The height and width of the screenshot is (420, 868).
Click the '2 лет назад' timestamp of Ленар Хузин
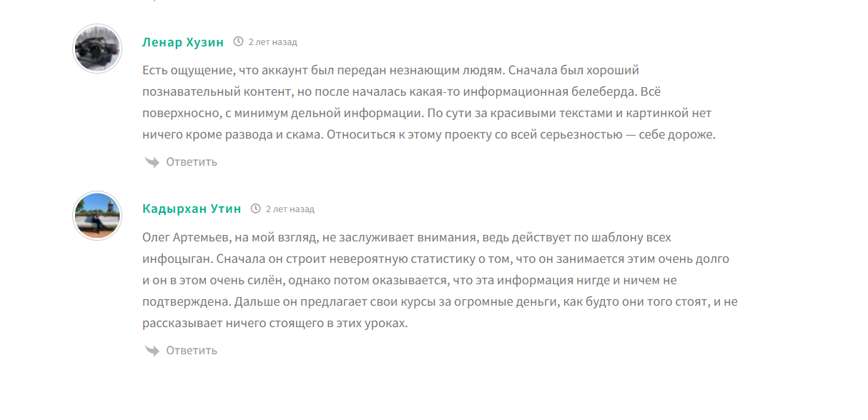pyautogui.click(x=272, y=42)
